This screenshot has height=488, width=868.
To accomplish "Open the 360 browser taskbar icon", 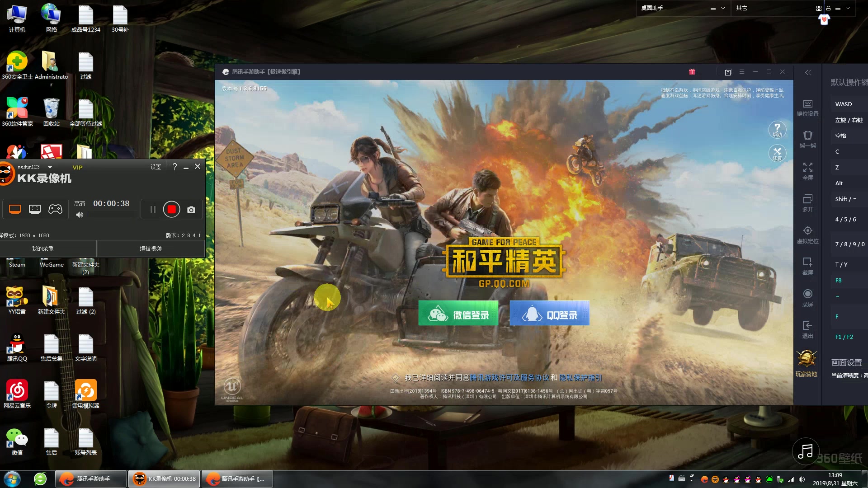I will (40, 479).
